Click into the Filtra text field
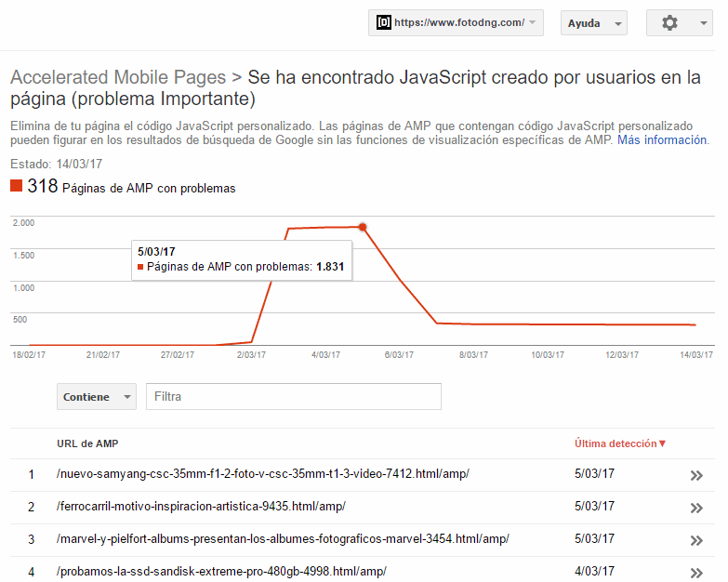Image resolution: width=728 pixels, height=582 pixels. coord(294,396)
